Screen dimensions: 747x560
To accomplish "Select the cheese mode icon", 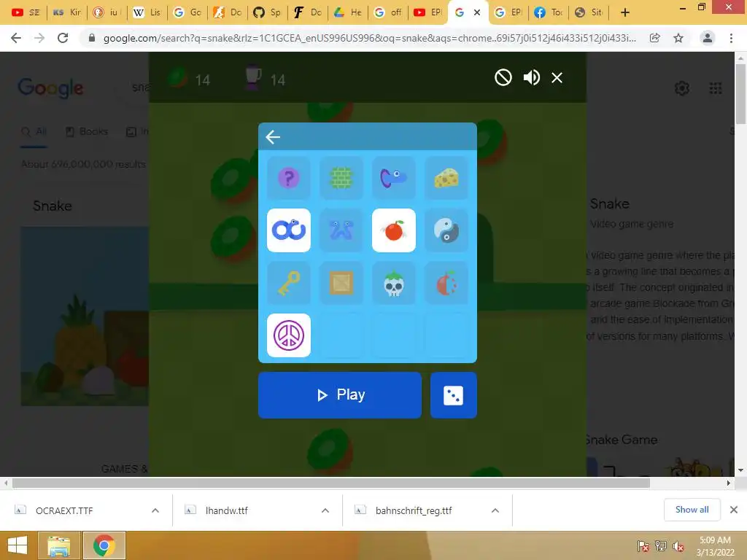I will (446, 178).
